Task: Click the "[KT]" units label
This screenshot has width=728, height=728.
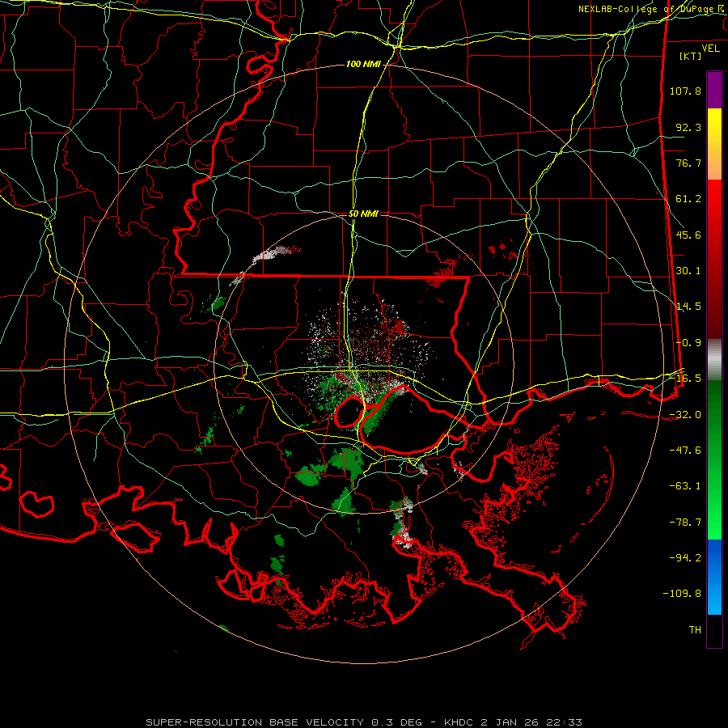Action: [691, 56]
